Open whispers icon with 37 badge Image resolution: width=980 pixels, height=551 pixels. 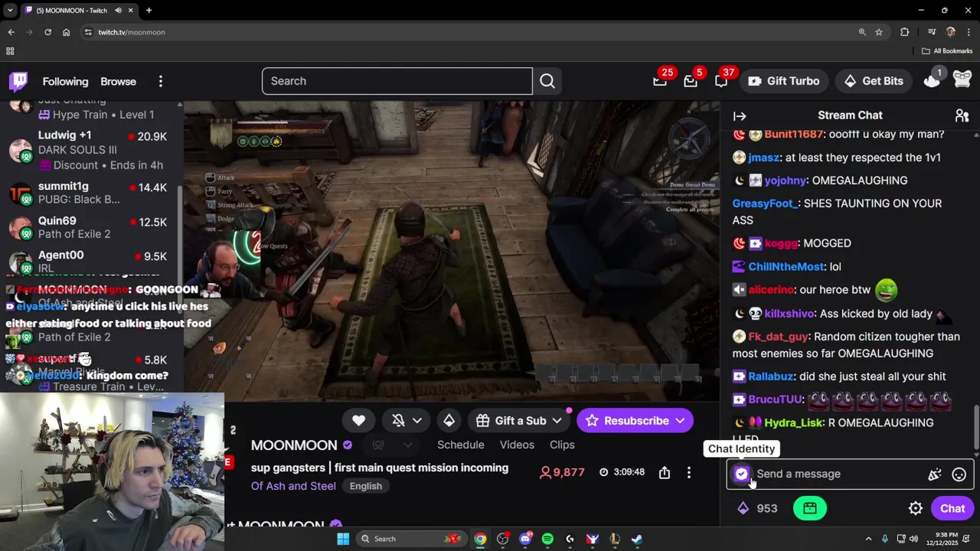tap(721, 81)
